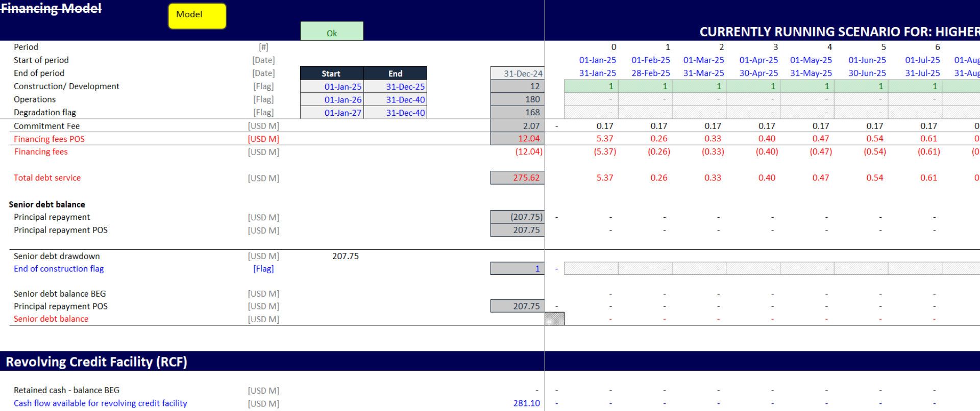This screenshot has width=980, height=411.
Task: Click the Degradation flag start date 01-Jan-27
Action: point(332,113)
